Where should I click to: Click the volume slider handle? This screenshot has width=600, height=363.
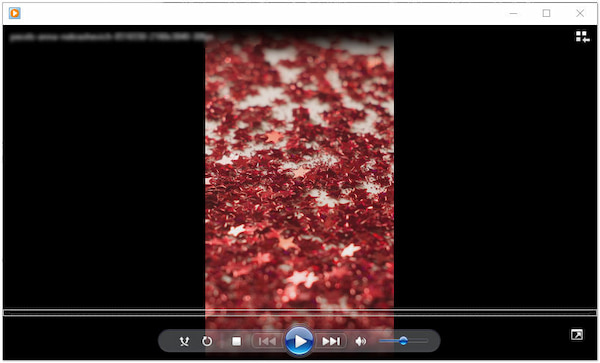click(403, 340)
